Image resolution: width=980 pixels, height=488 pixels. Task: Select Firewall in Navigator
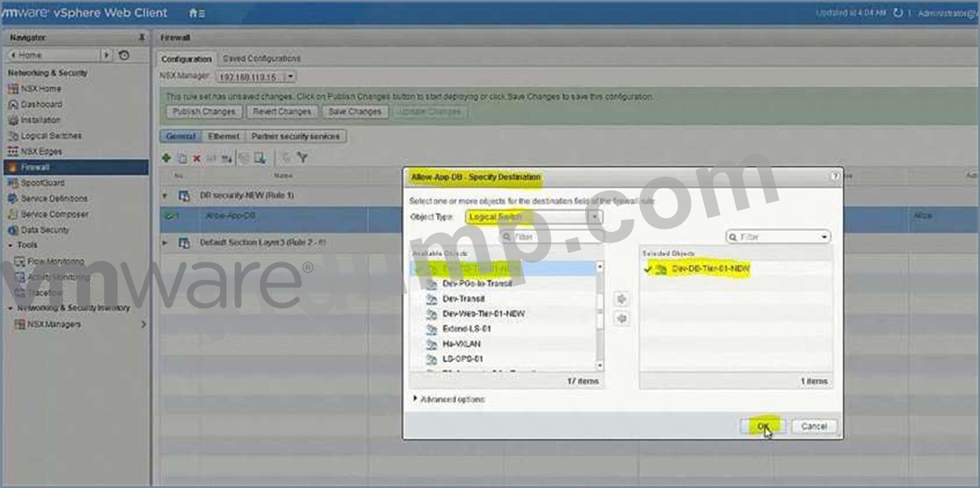(x=75, y=167)
